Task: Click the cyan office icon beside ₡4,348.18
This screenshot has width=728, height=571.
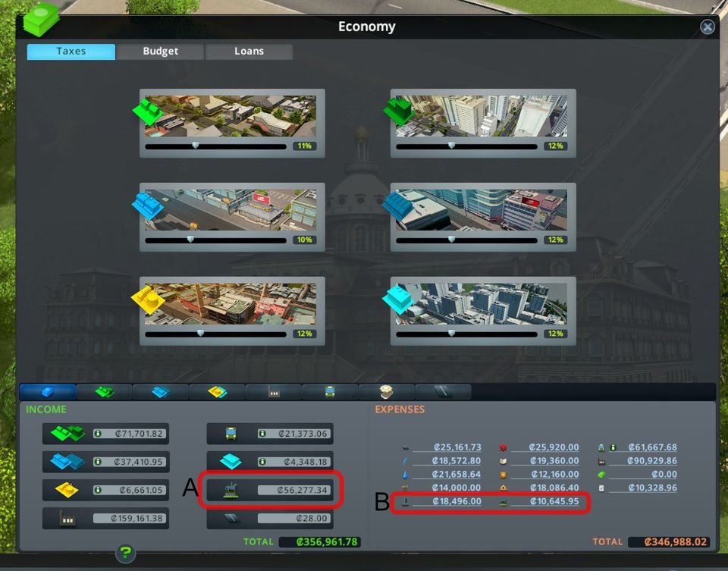Action: 231,462
